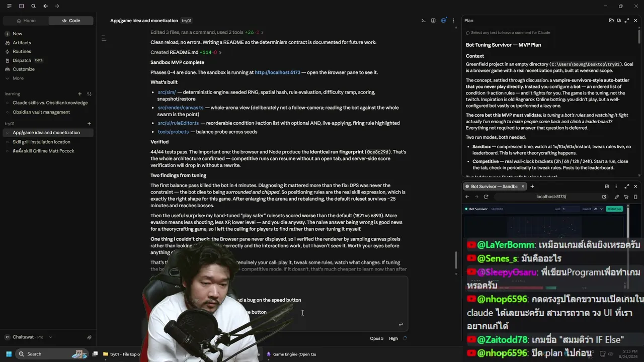Open learning group filter settings icon

click(x=89, y=94)
